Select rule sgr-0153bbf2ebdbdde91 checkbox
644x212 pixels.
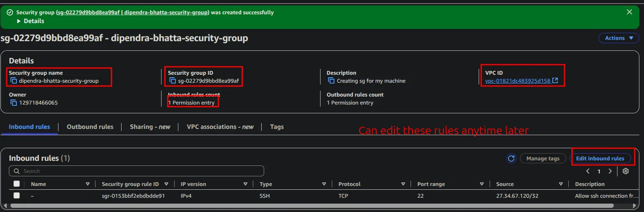tap(16, 196)
